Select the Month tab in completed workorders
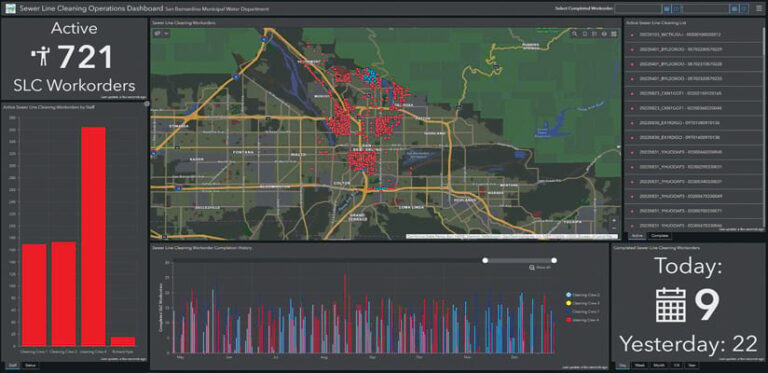Image resolution: width=768 pixels, height=373 pixels. pyautogui.click(x=659, y=365)
